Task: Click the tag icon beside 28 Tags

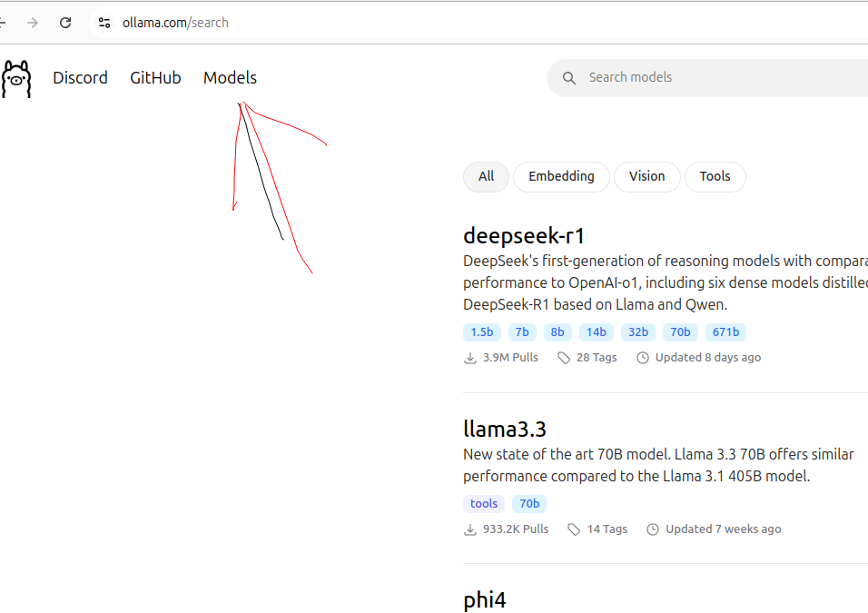Action: tap(564, 359)
